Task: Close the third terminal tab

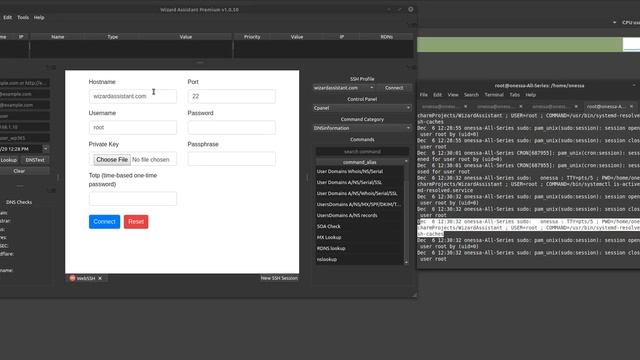Action: click(576, 107)
